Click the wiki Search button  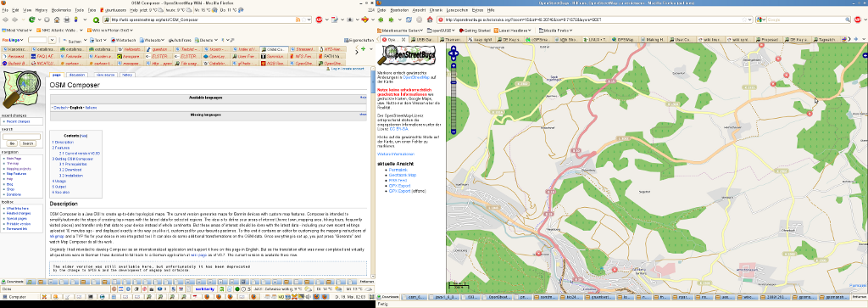pyautogui.click(x=28, y=143)
